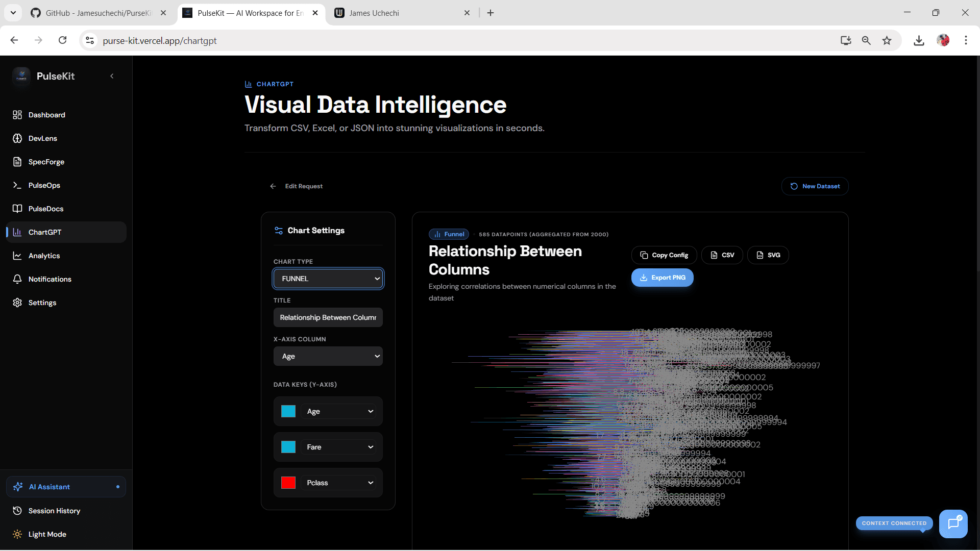Open the Chrome three-dot menu

tap(966, 40)
